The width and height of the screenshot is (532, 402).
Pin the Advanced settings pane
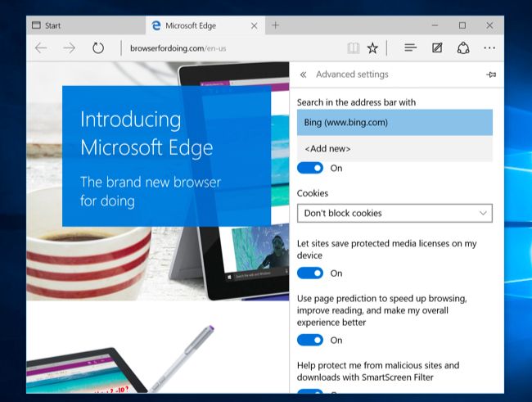pos(491,75)
